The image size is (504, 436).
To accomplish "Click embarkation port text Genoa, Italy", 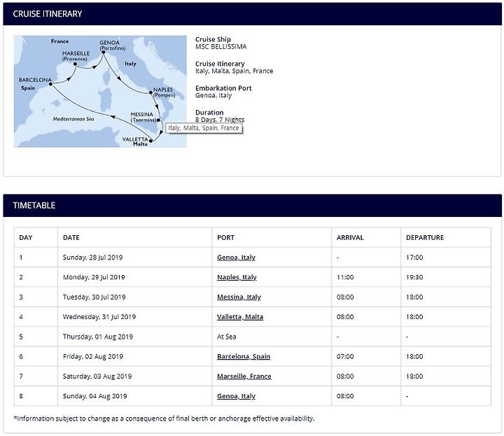I will pyautogui.click(x=213, y=95).
